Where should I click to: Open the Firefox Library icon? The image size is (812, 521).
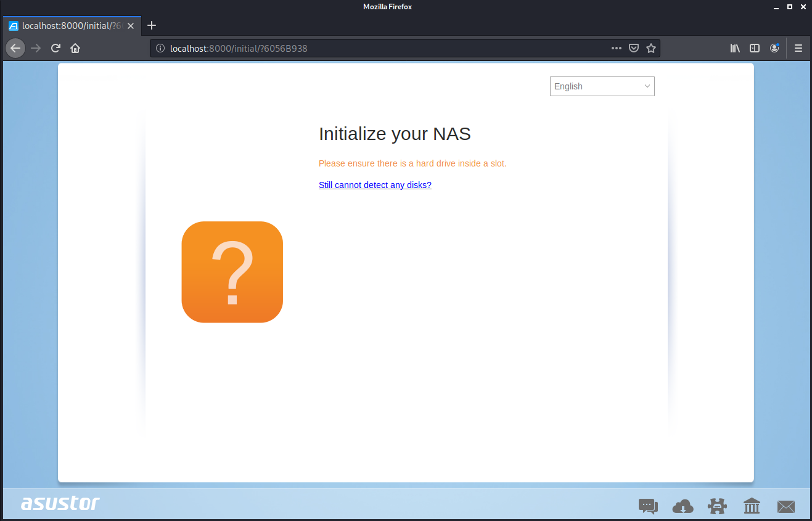[x=735, y=48]
